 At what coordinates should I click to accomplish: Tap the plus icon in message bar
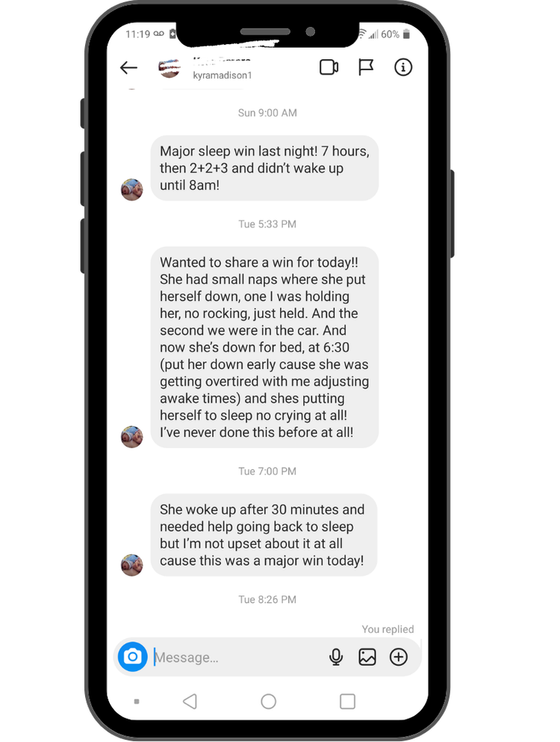398,657
